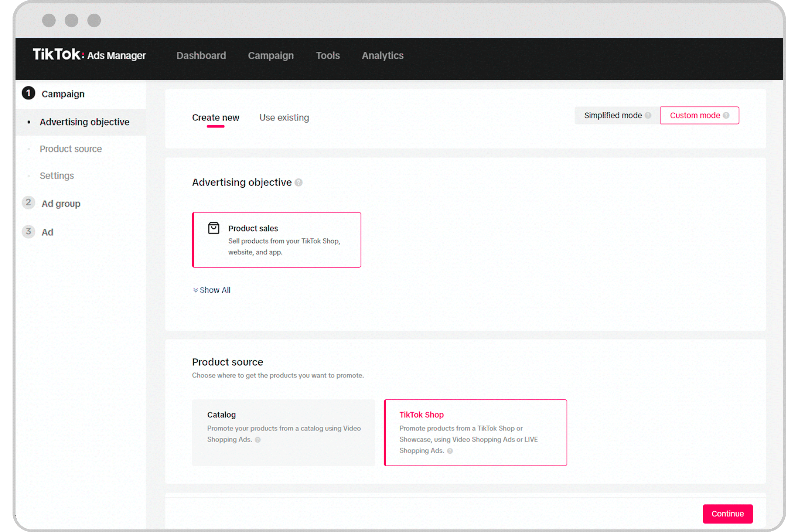Open the Ad step in the sidebar
Image resolution: width=798 pixels, height=532 pixels.
(47, 232)
